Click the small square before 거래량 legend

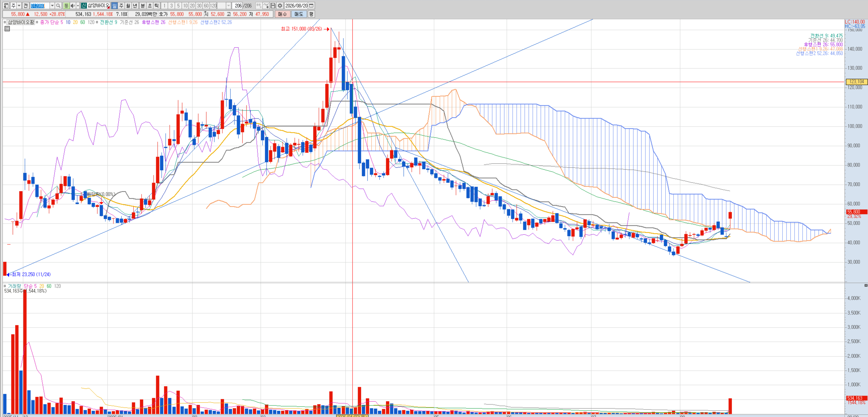[5, 286]
